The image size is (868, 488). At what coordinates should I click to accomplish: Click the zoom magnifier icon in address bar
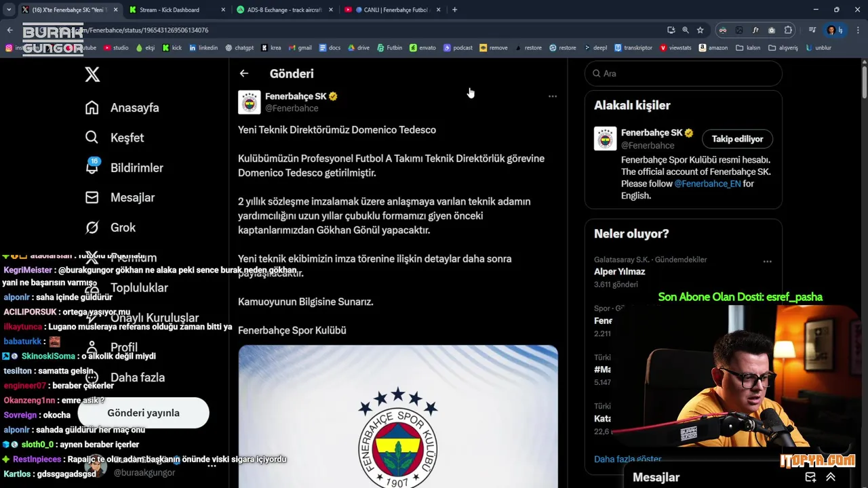[686, 30]
